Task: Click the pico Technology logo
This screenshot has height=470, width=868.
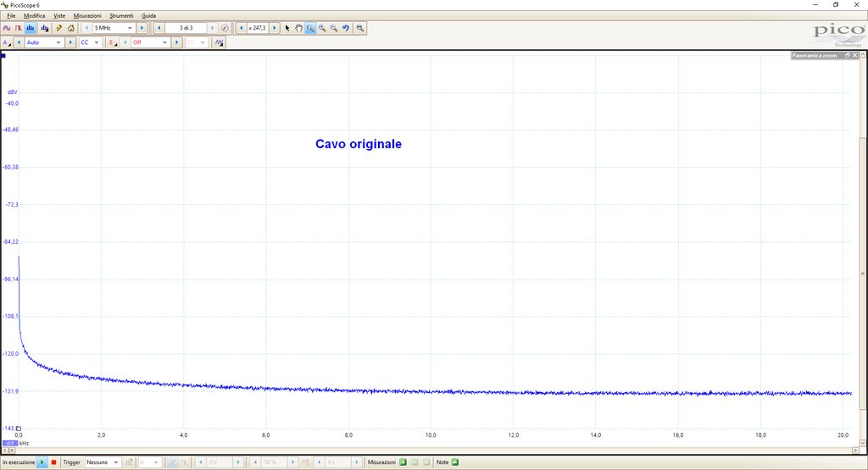Action: [839, 34]
